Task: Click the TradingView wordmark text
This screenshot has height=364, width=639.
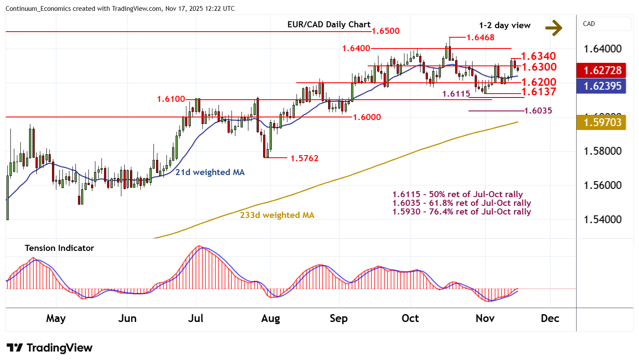Action: pos(59,348)
